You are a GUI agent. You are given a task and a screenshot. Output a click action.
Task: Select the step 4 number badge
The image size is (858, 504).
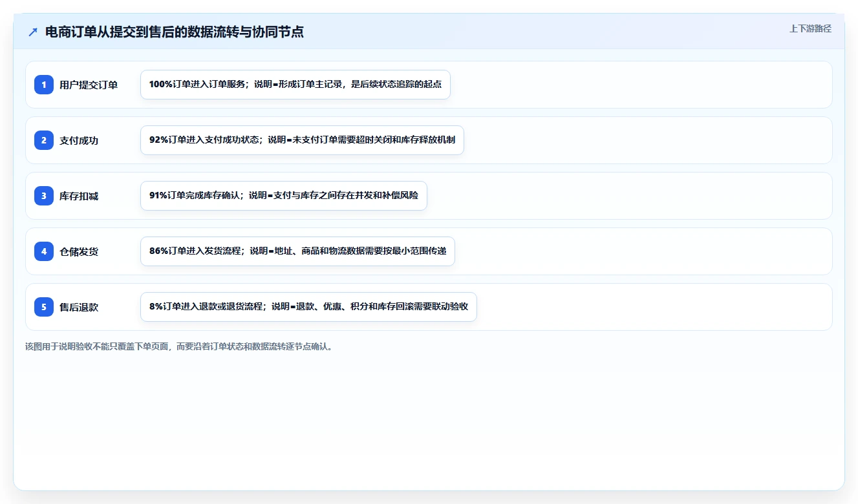tap(44, 251)
